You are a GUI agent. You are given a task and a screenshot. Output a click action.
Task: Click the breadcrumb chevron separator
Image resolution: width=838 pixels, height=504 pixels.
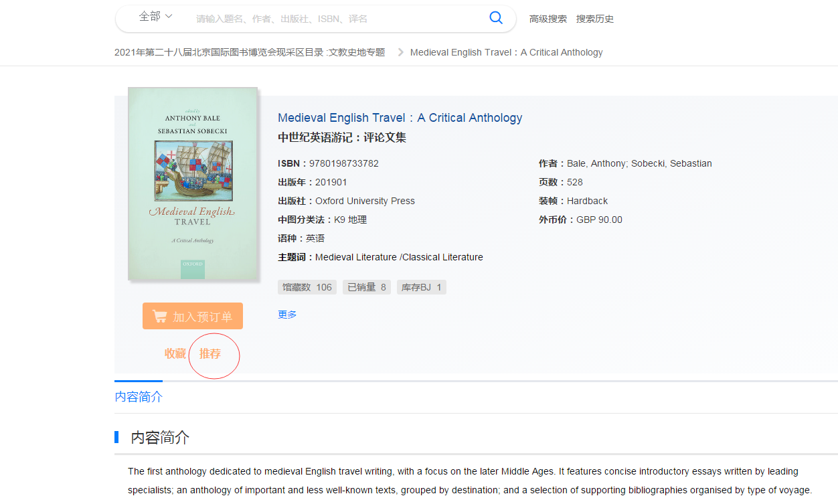(x=401, y=52)
